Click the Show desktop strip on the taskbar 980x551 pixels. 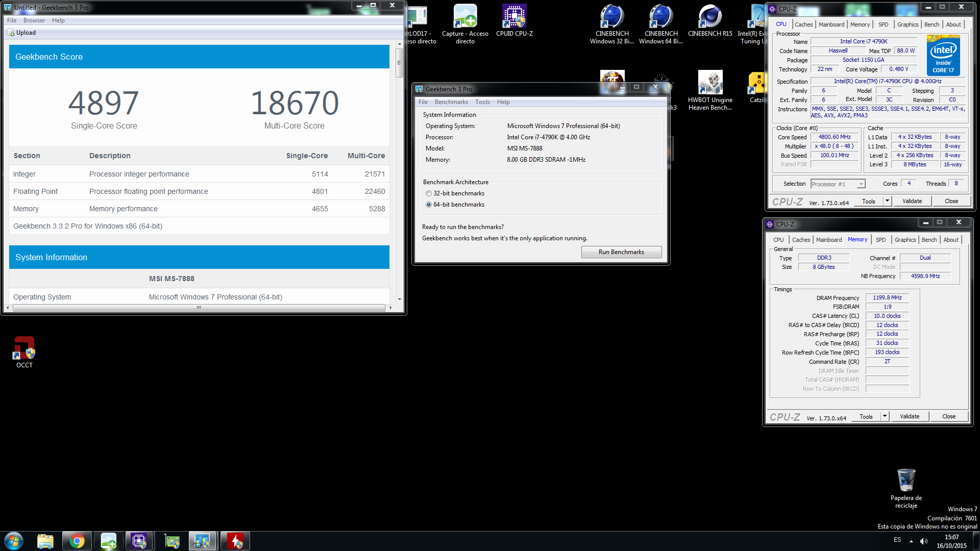(x=976, y=541)
